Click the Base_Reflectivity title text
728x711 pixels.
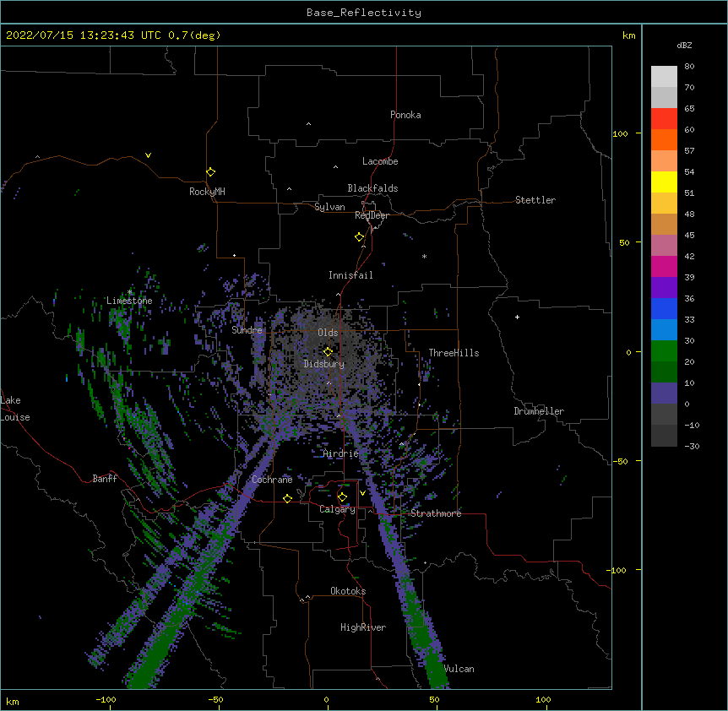tap(364, 13)
